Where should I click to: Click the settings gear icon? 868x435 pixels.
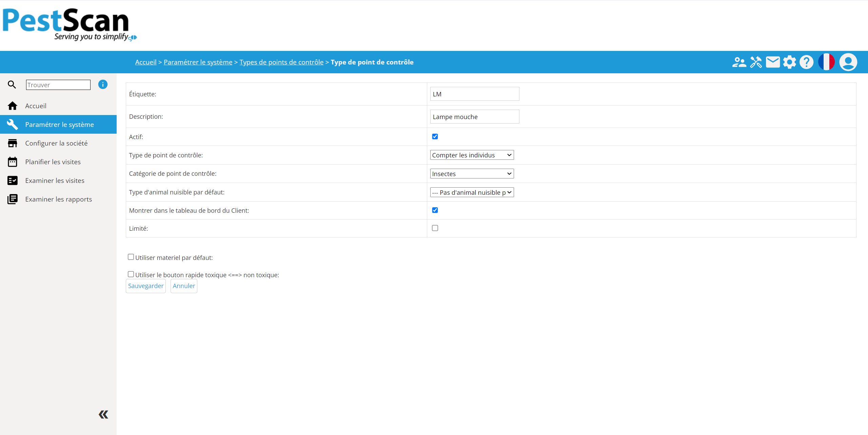pos(789,62)
